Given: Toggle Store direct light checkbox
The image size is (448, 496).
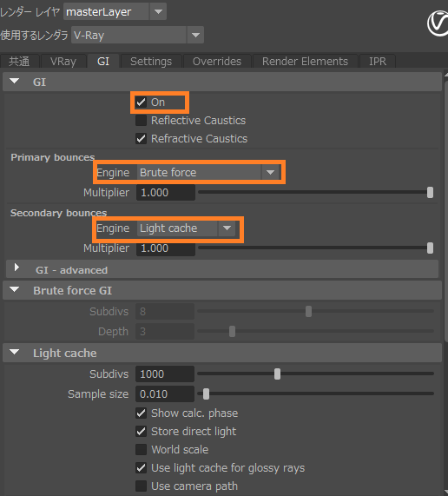Looking at the screenshot, I should [141, 432].
